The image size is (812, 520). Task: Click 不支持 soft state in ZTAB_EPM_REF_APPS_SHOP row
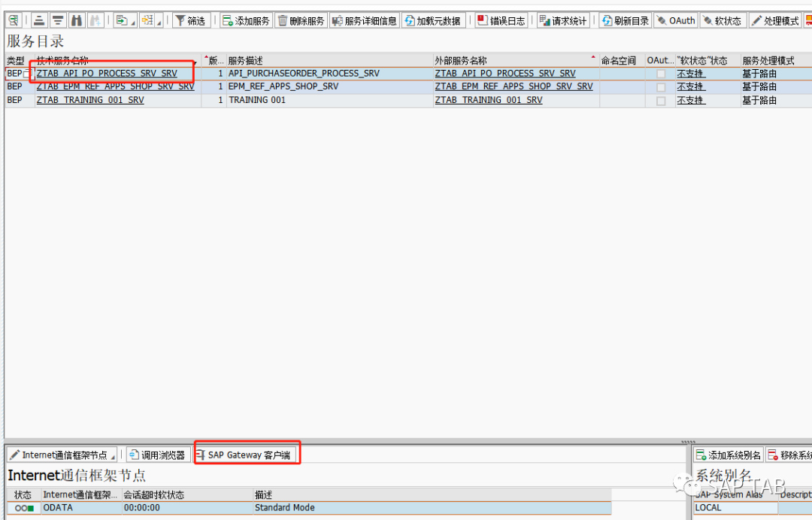(691, 86)
